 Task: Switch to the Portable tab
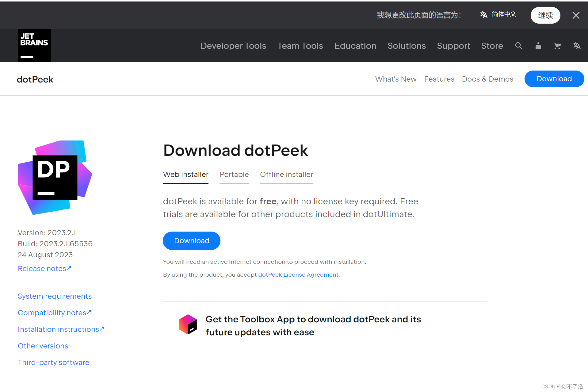pos(234,175)
